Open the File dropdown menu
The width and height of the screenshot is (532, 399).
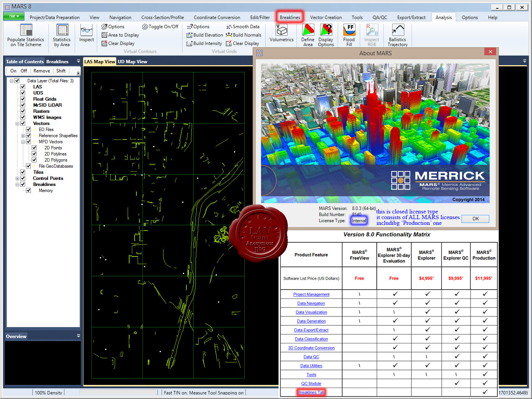[14, 16]
